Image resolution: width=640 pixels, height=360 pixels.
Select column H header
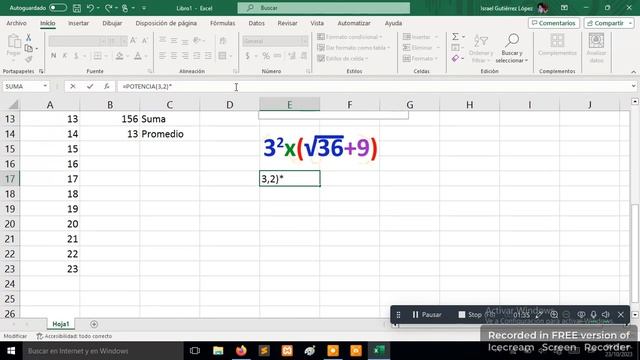tap(469, 105)
